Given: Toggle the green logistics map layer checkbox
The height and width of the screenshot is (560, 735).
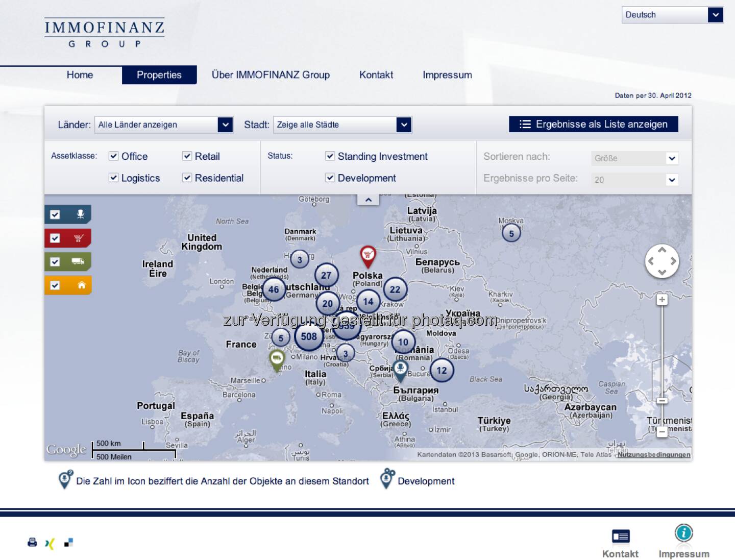Looking at the screenshot, I should [55, 262].
